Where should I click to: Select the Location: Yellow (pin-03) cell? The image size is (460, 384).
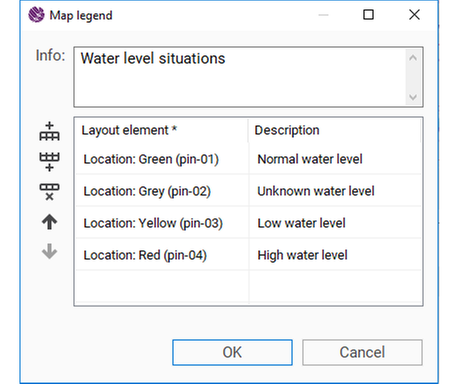[162, 223]
